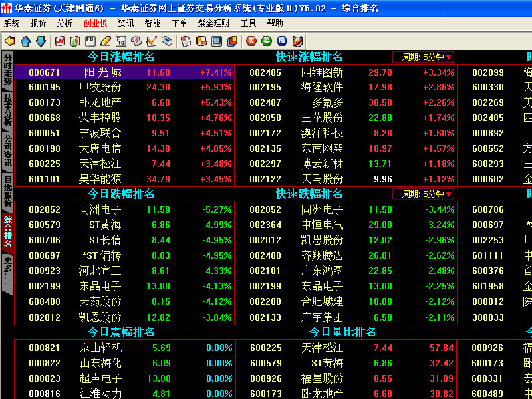This screenshot has height=399, width=532.
Task: Open the 工具 menu
Action: 248,23
